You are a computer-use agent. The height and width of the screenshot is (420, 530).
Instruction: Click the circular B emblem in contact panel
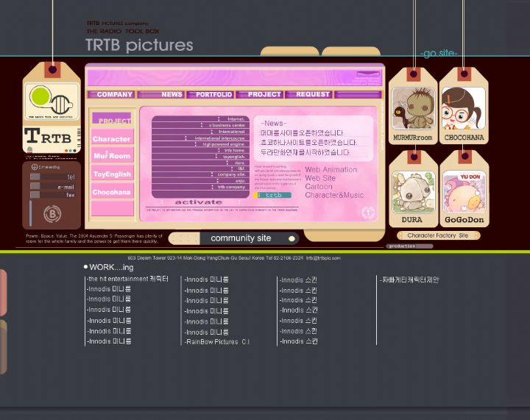coord(52,214)
